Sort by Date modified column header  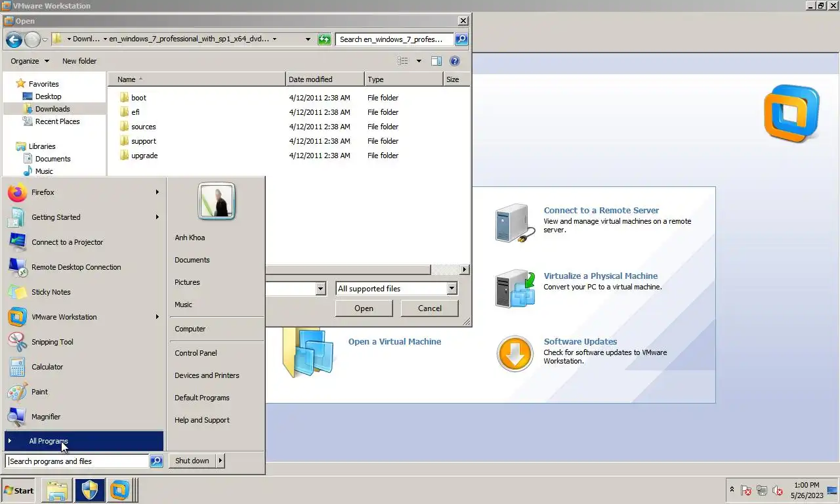(325, 79)
